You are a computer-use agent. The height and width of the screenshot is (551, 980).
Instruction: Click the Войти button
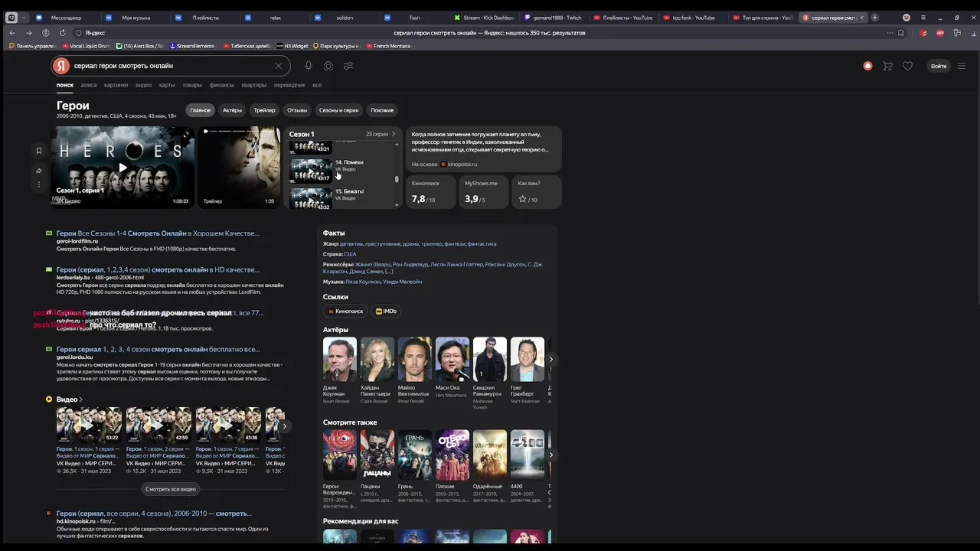click(x=939, y=66)
